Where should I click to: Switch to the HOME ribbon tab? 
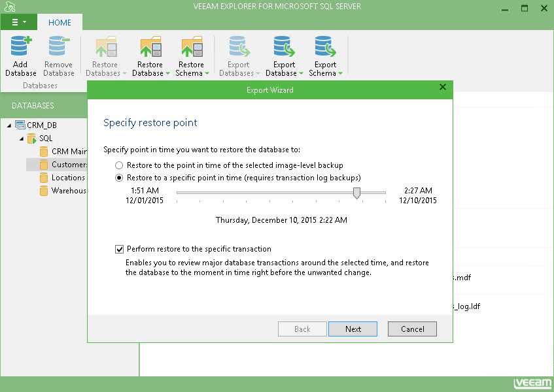(x=60, y=23)
